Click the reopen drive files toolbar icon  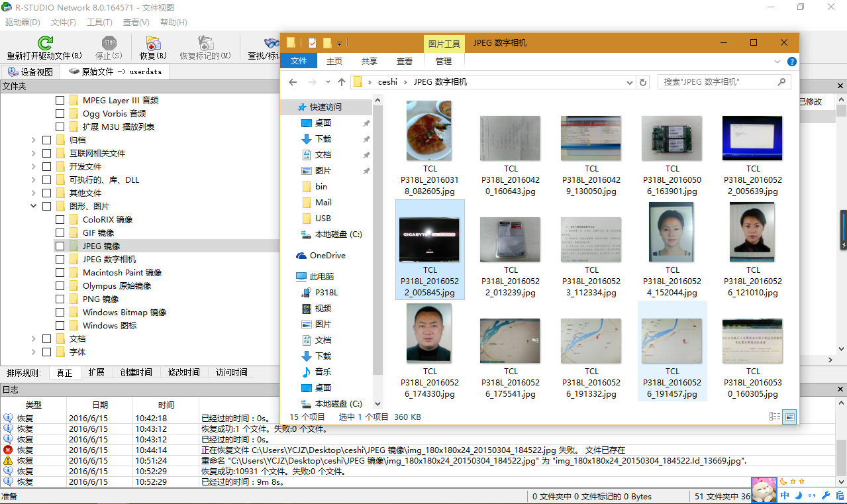point(45,44)
